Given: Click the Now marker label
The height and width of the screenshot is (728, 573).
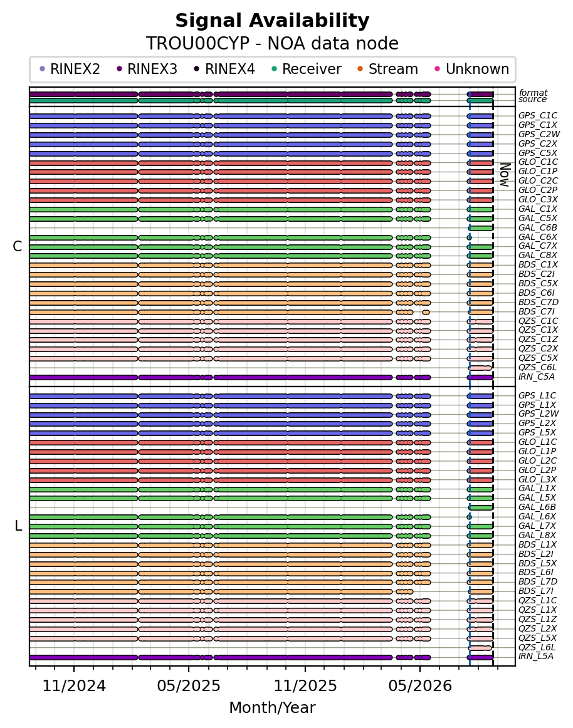Looking at the screenshot, I should [x=505, y=175].
